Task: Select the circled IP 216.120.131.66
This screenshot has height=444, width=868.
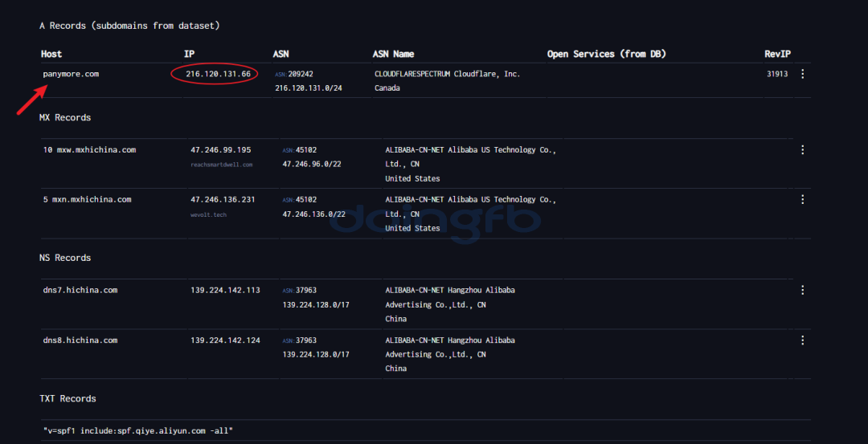Action: 213,74
